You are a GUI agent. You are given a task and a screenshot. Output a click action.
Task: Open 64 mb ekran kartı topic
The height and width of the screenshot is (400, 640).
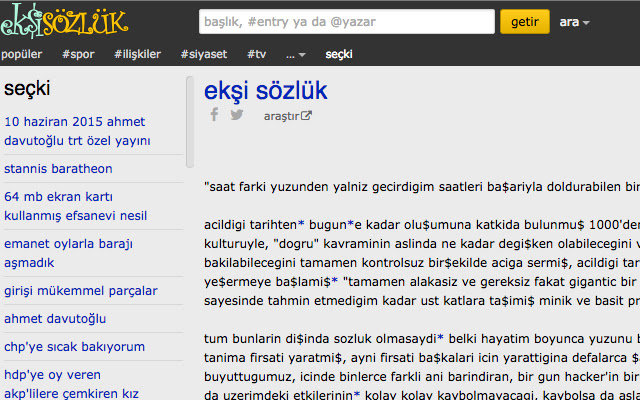(x=76, y=206)
